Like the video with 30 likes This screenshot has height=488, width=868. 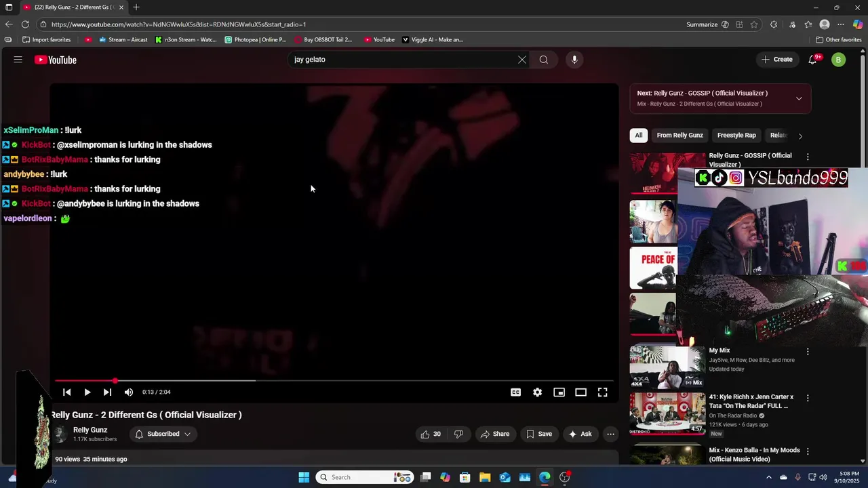[x=431, y=434]
